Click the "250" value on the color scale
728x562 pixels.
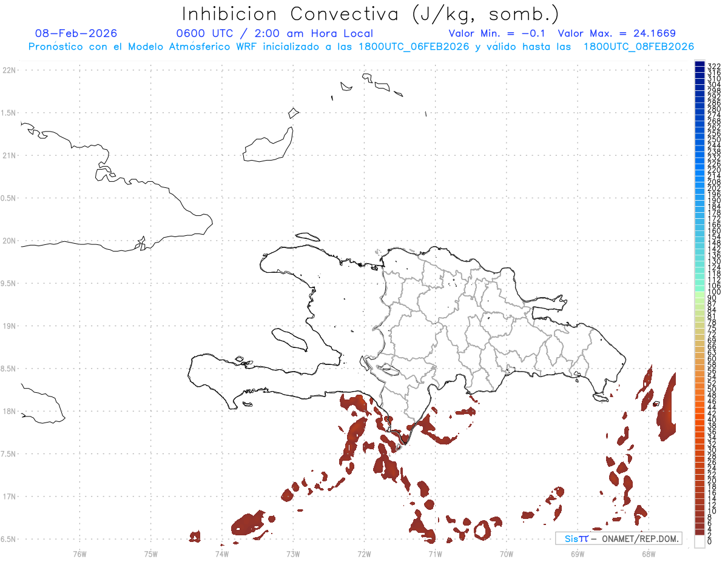point(714,139)
